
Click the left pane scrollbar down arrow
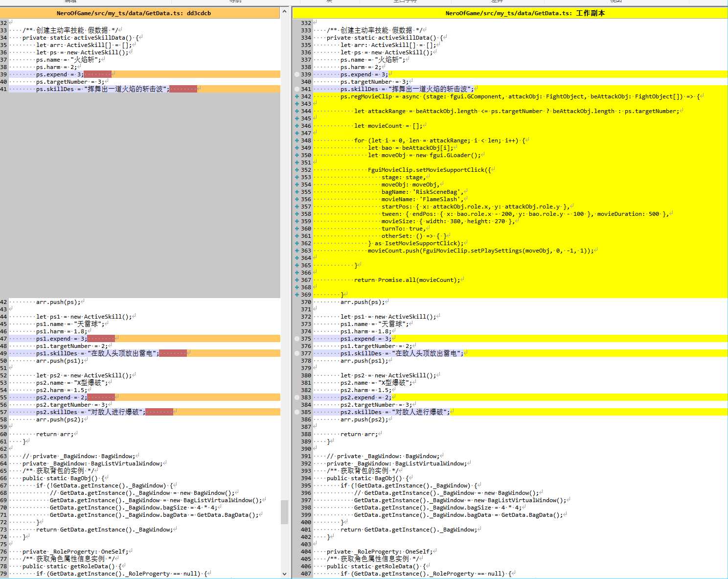[285, 574]
